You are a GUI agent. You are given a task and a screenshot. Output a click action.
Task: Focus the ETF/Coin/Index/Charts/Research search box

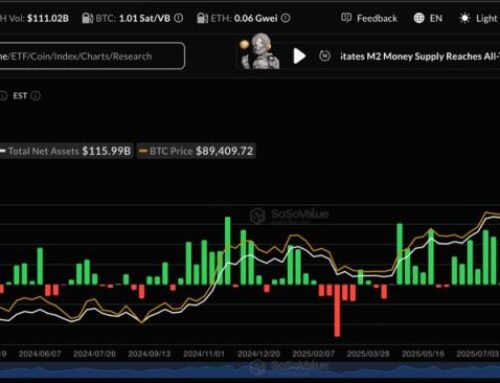(91, 56)
